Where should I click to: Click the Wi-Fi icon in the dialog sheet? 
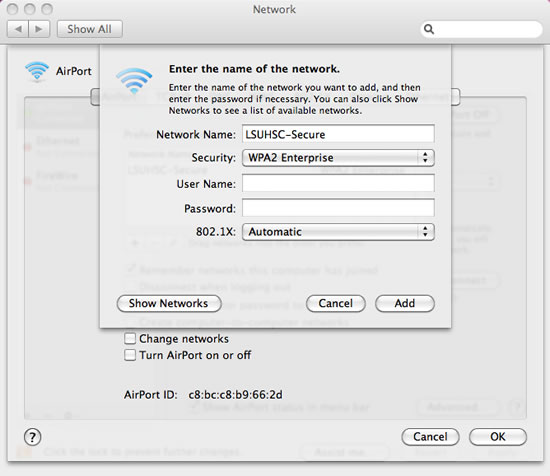coord(134,80)
